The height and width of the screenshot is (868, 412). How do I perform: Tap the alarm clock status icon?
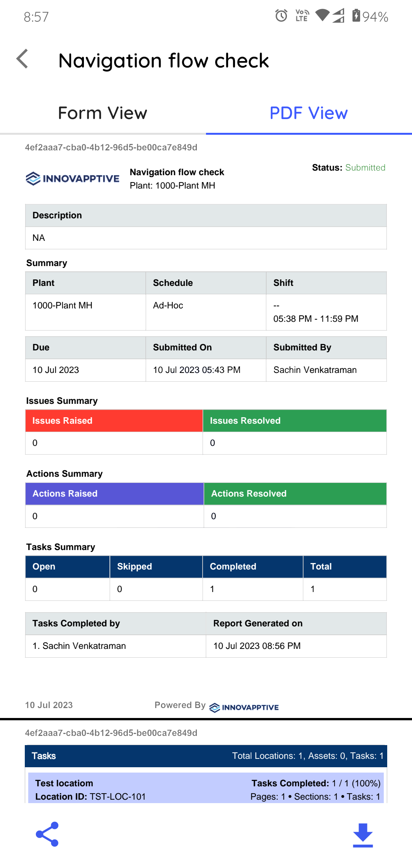(281, 16)
